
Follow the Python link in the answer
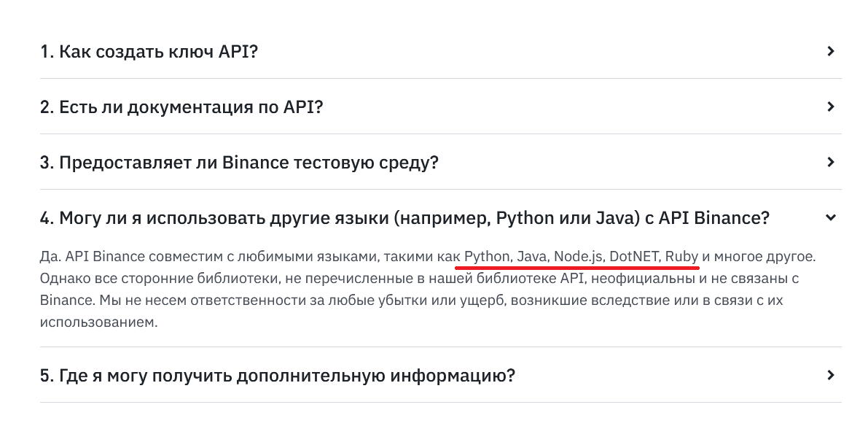coord(487,257)
